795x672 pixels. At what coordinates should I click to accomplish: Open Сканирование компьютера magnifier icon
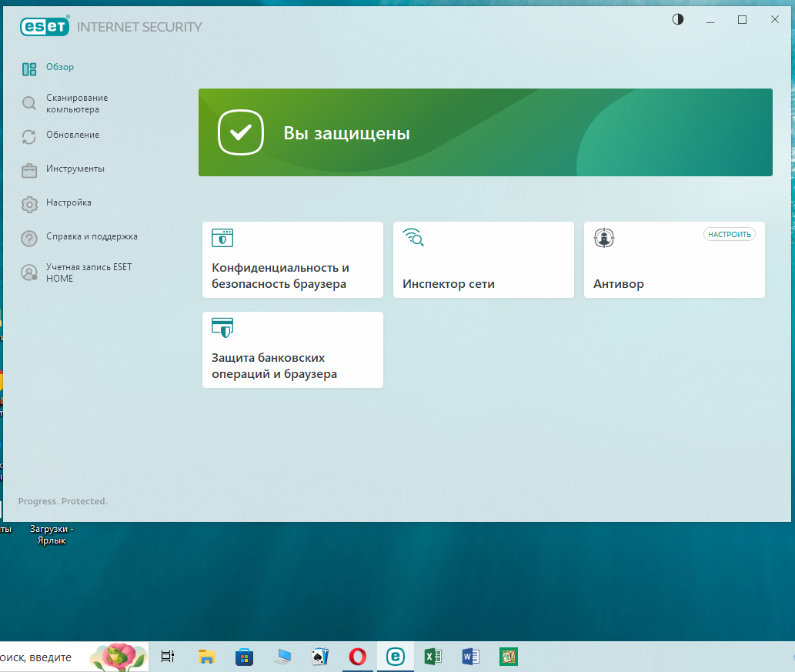[x=29, y=103]
